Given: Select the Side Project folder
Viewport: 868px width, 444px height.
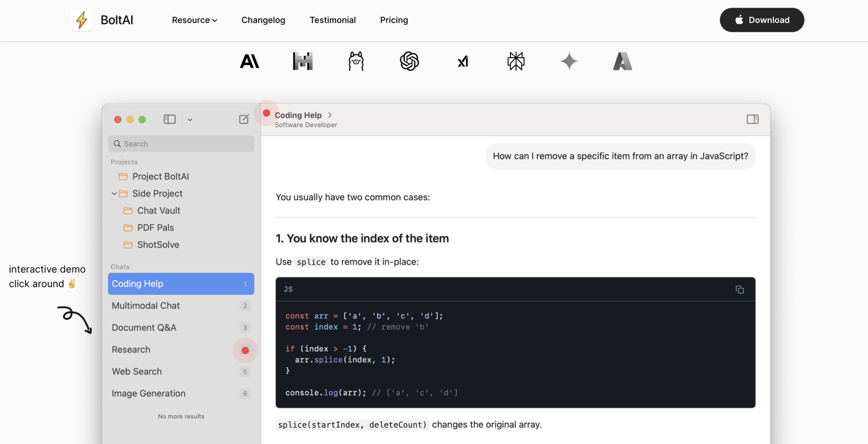Looking at the screenshot, I should coord(157,193).
